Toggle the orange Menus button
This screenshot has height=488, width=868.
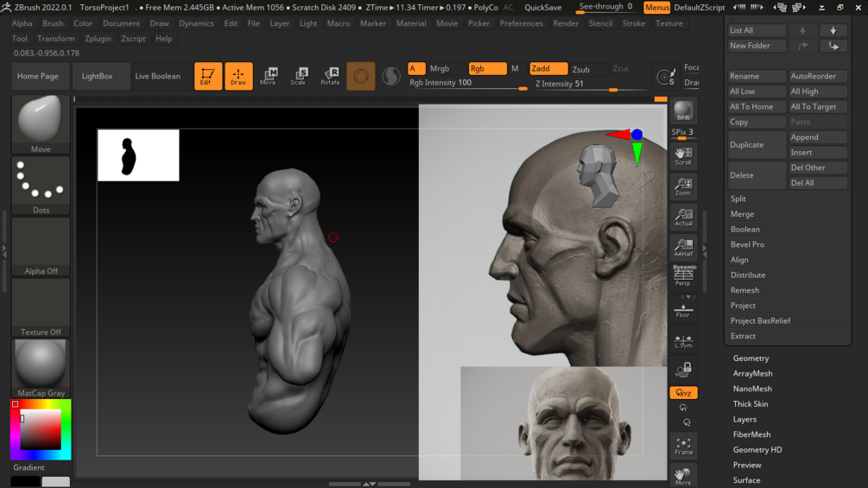point(657,7)
